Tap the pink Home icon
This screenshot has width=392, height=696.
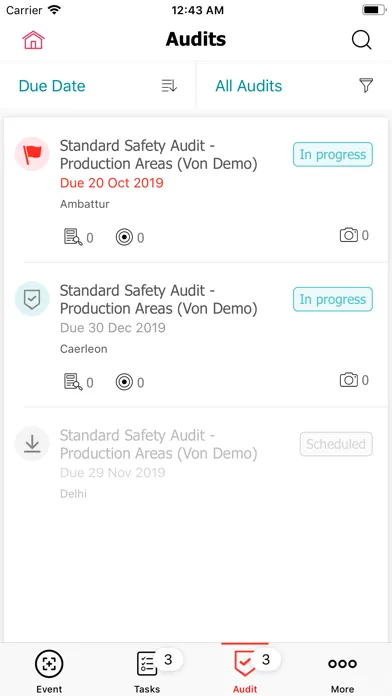33,40
